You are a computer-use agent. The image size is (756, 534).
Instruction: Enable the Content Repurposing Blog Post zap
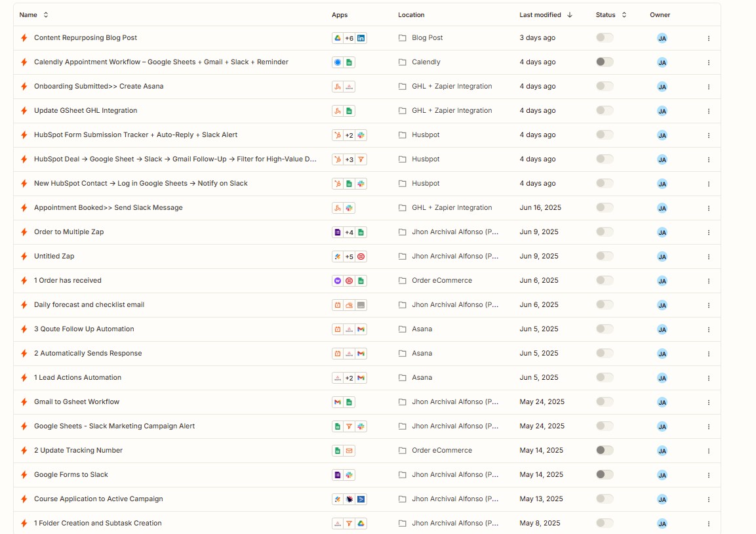605,38
